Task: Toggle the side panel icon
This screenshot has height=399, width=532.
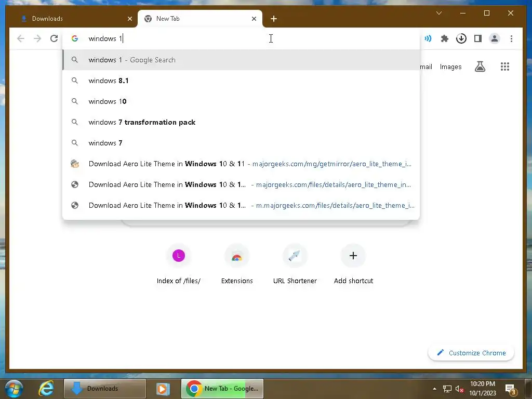Action: click(478, 38)
